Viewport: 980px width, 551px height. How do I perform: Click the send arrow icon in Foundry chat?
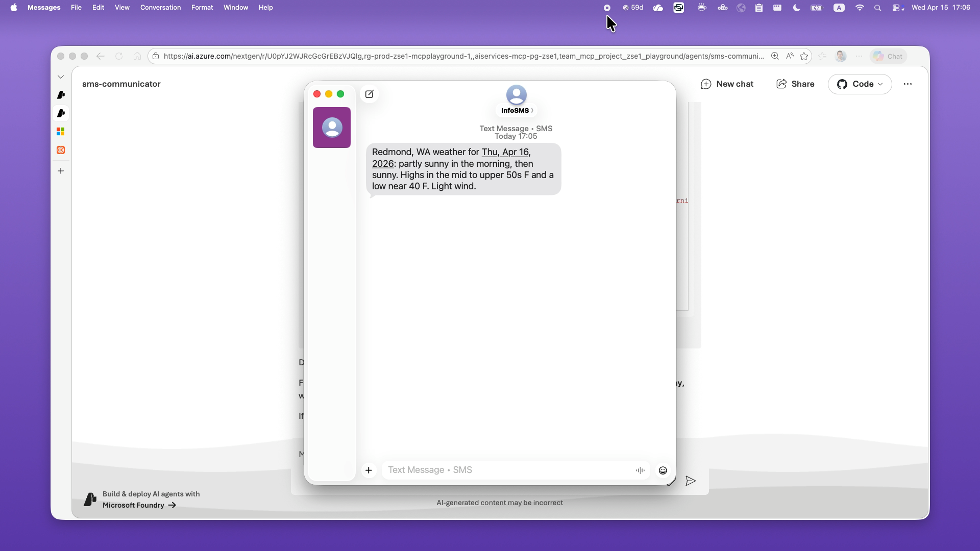coord(690,481)
